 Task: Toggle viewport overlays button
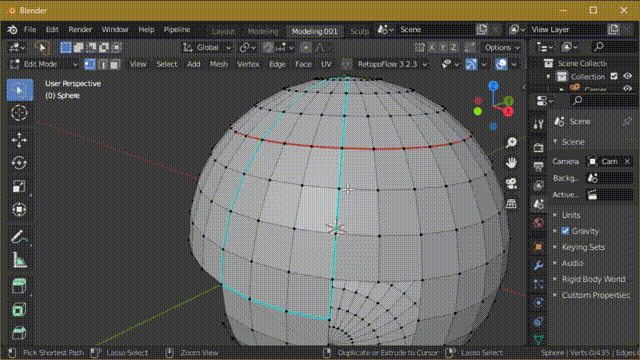click(x=502, y=64)
